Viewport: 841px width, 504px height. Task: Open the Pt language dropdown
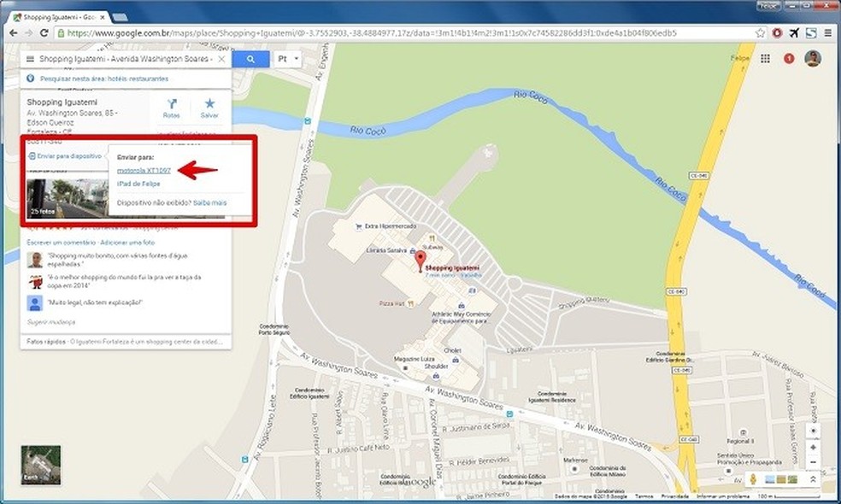click(287, 59)
